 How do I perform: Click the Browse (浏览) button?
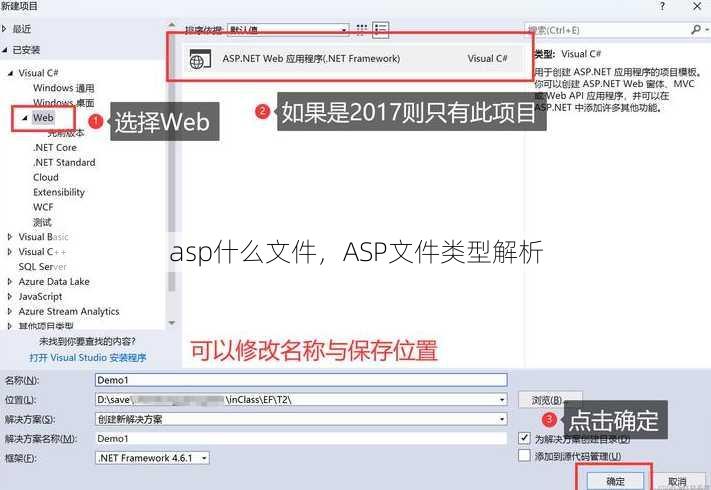[550, 400]
